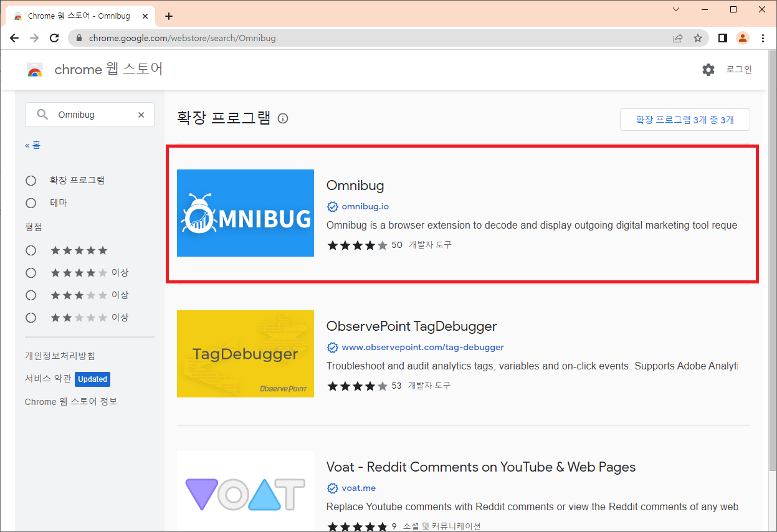Click the TagDebugger description text
The height and width of the screenshot is (532, 777).
tap(532, 366)
